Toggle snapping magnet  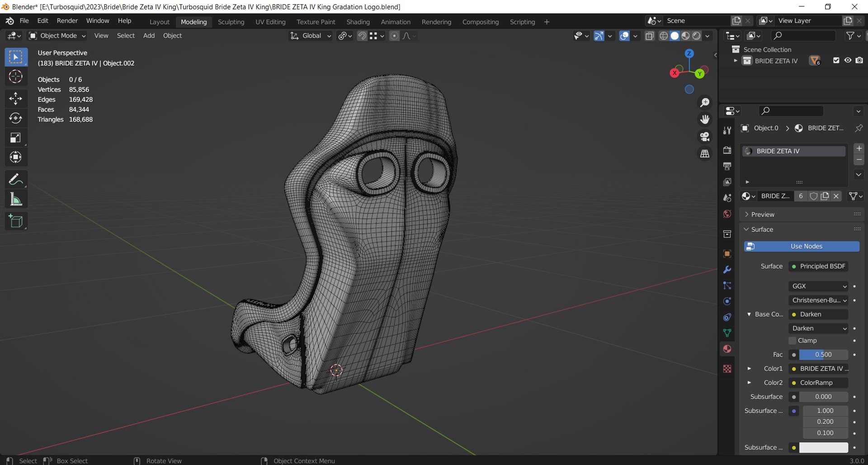tap(362, 36)
